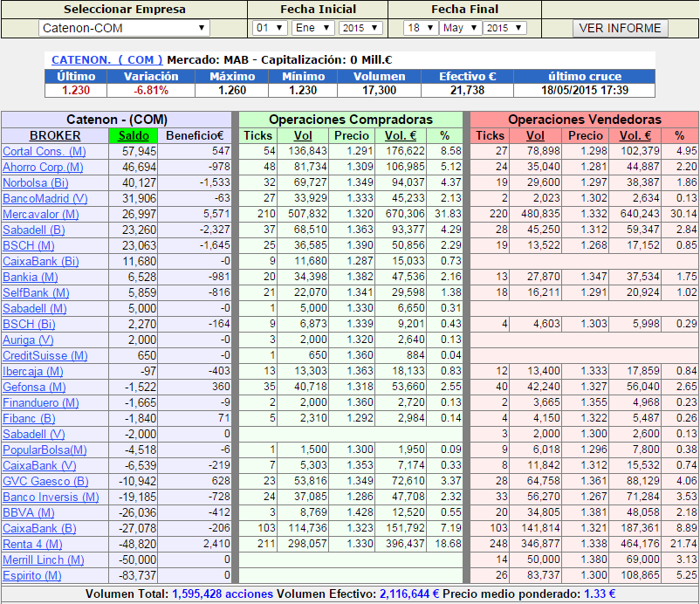Expand the end date day dropdown 18
This screenshot has height=604, width=700.
coord(419,28)
